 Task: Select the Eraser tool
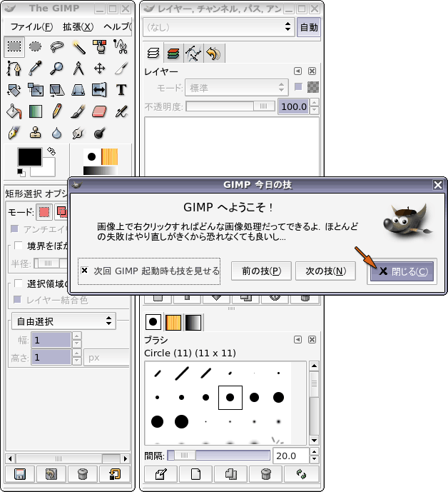point(100,111)
